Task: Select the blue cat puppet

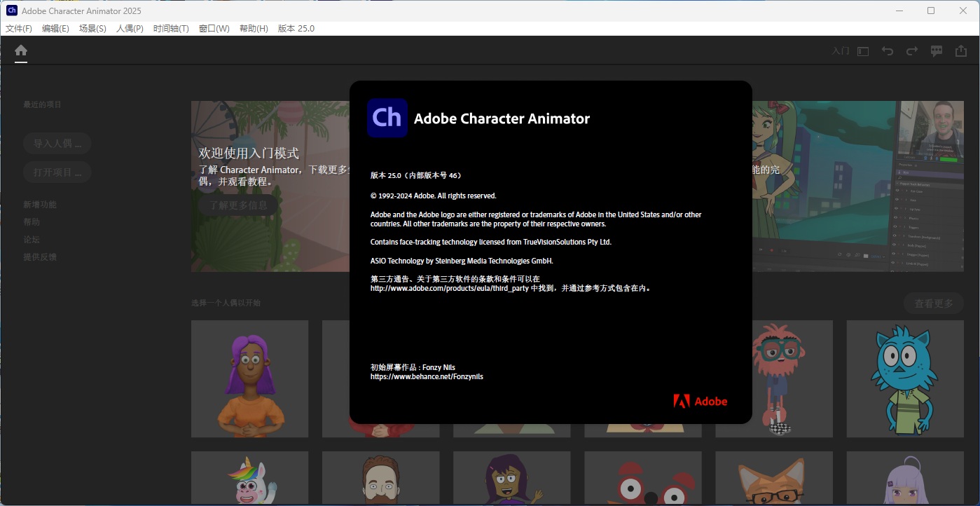Action: click(905, 379)
